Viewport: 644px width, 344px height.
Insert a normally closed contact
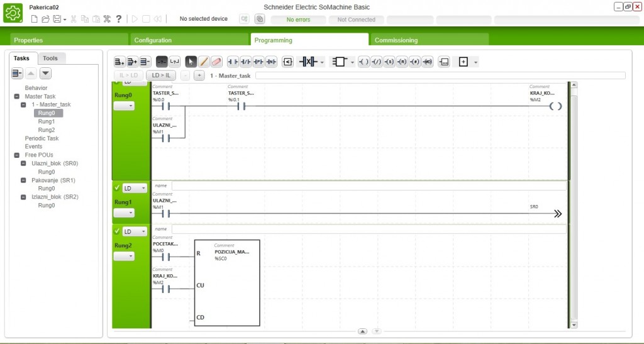coord(246,62)
